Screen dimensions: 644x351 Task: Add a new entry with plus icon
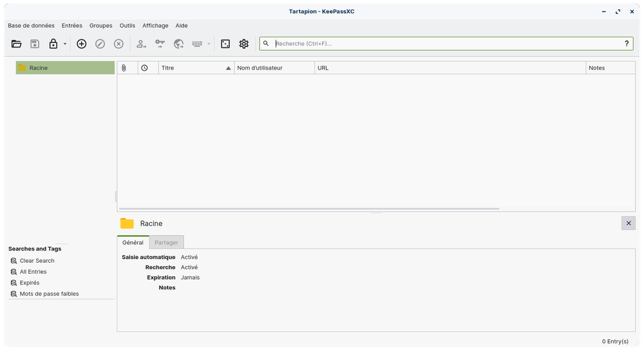[x=81, y=44]
